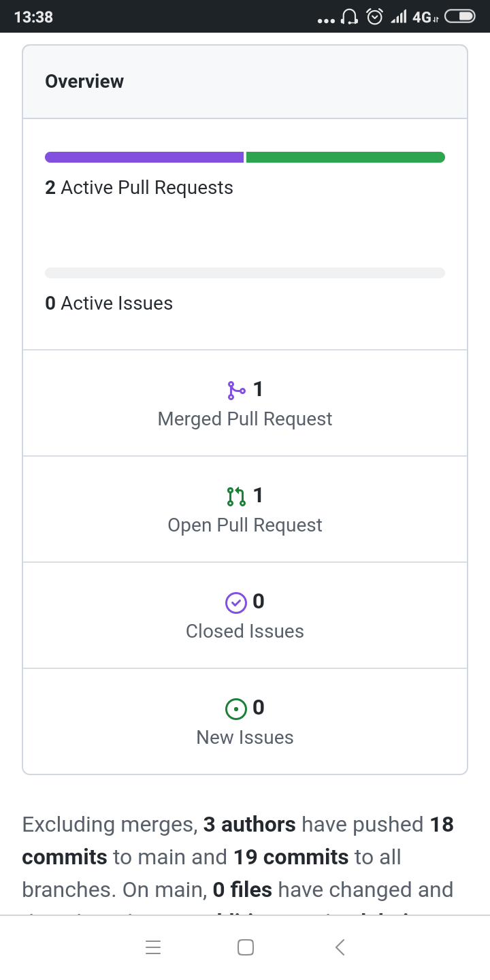View the New Issues list
Image resolution: width=490 pixels, height=980 pixels.
tap(245, 737)
